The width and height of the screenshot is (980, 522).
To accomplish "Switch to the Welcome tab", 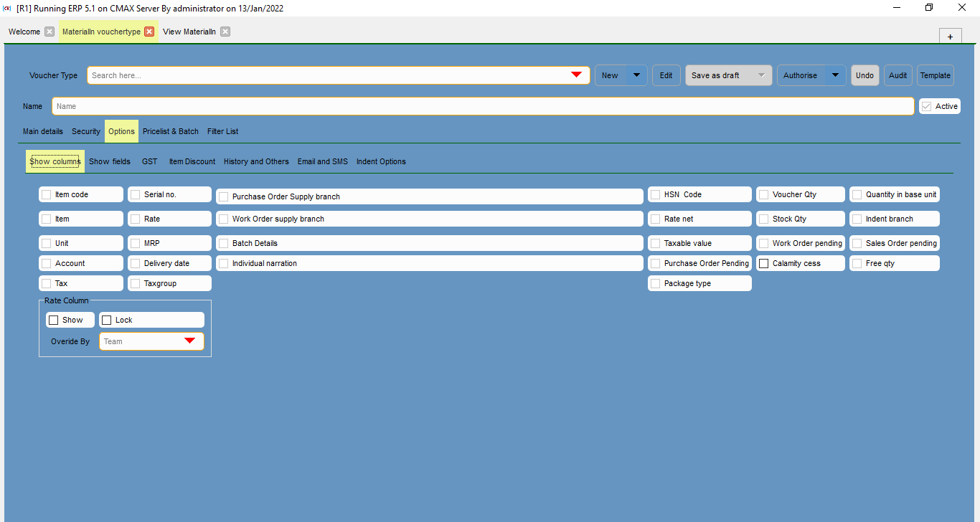I will coord(24,32).
